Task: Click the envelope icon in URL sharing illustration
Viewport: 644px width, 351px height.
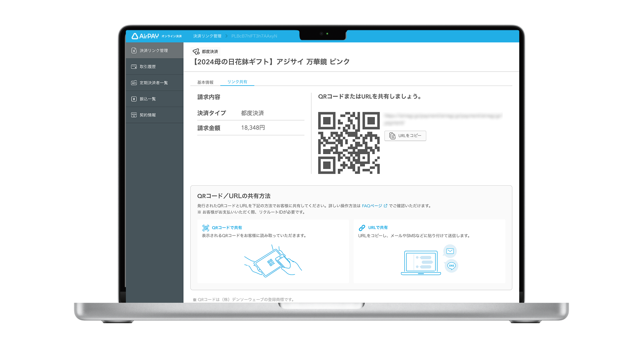Action: pos(450,251)
